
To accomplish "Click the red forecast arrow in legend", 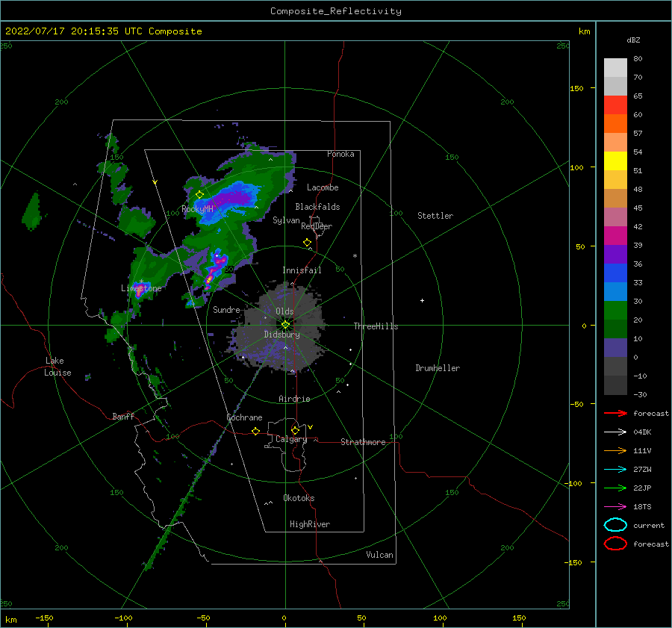I will pyautogui.click(x=615, y=413).
